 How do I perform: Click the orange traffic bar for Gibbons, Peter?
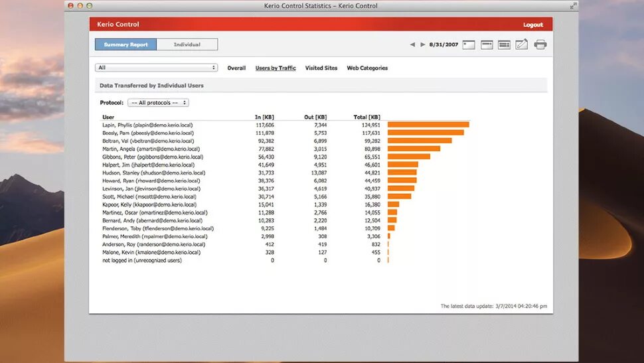tap(409, 157)
